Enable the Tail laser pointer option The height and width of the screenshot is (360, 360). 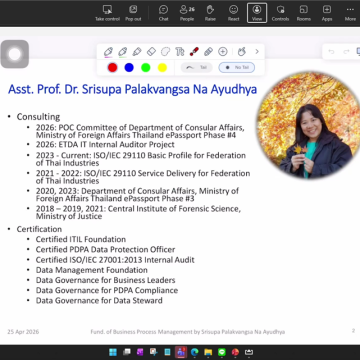[197, 68]
